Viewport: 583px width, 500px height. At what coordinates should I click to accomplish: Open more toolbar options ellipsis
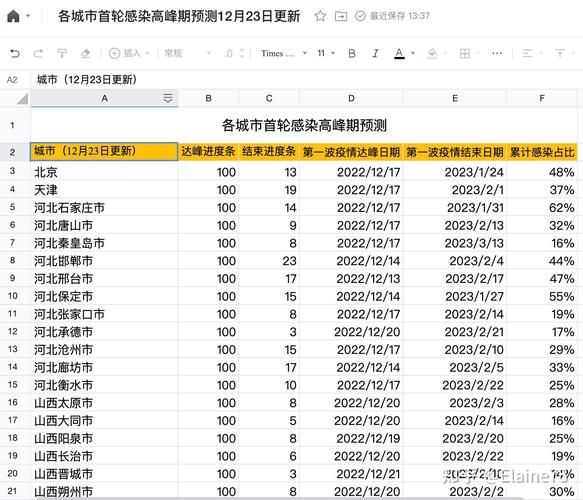(x=497, y=54)
